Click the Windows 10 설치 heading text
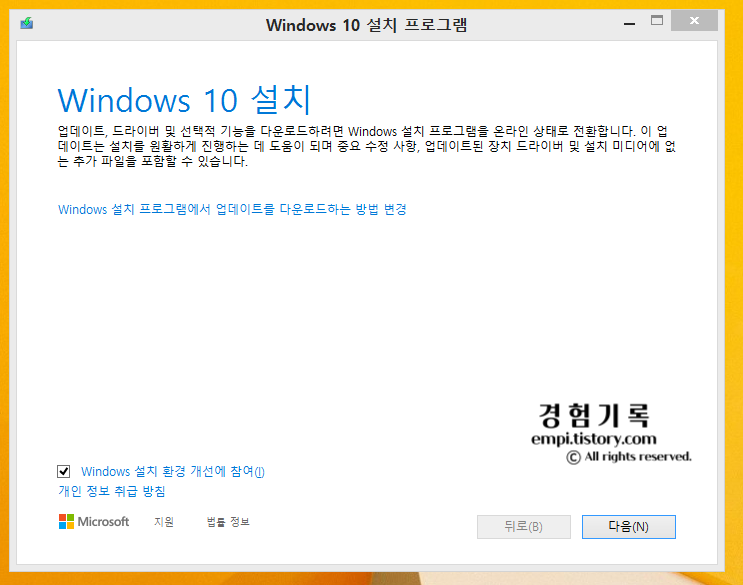 pyautogui.click(x=184, y=99)
